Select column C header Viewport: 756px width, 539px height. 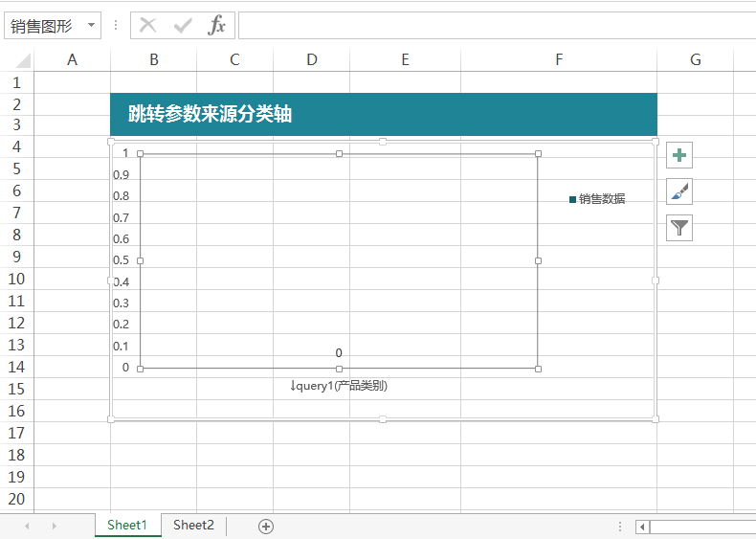pos(234,59)
